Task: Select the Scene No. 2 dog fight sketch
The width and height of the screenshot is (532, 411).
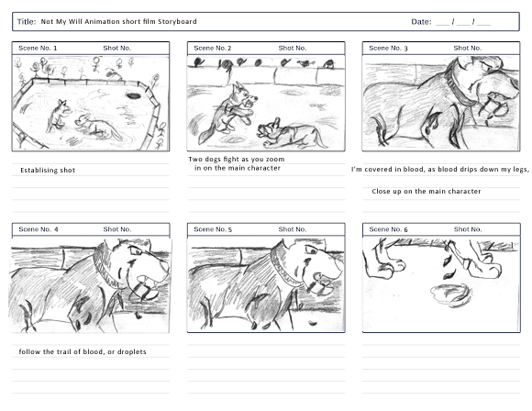Action: pos(266,103)
